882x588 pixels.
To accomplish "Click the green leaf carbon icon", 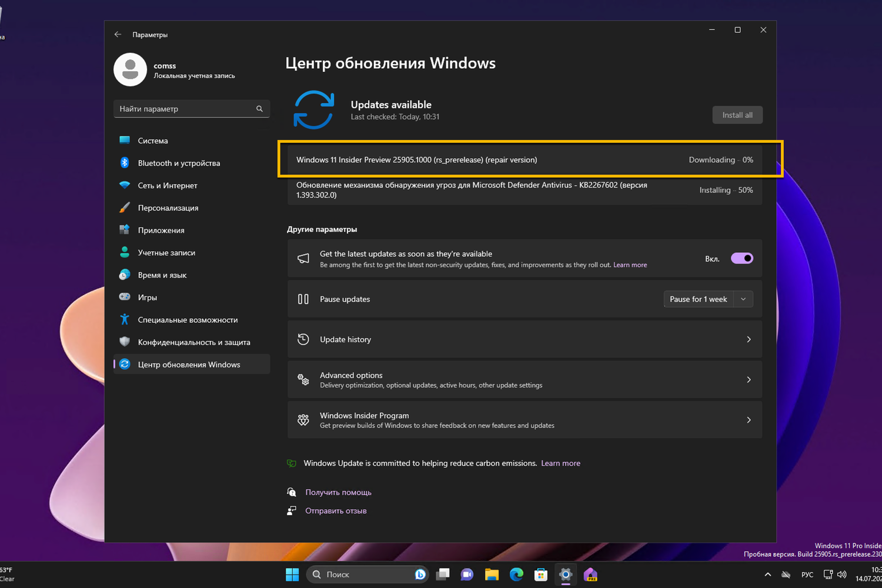I will [x=292, y=463].
